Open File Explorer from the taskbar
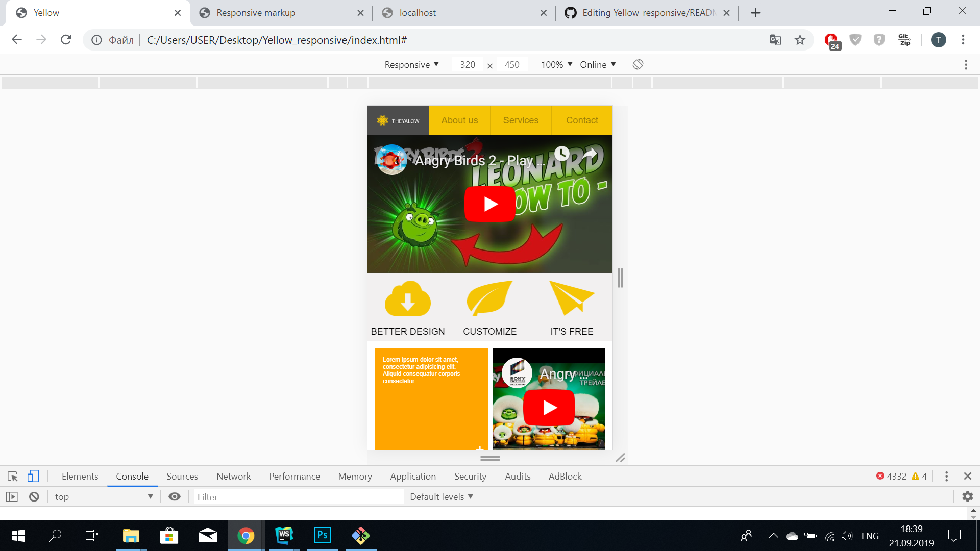The width and height of the screenshot is (980, 551). 131,536
